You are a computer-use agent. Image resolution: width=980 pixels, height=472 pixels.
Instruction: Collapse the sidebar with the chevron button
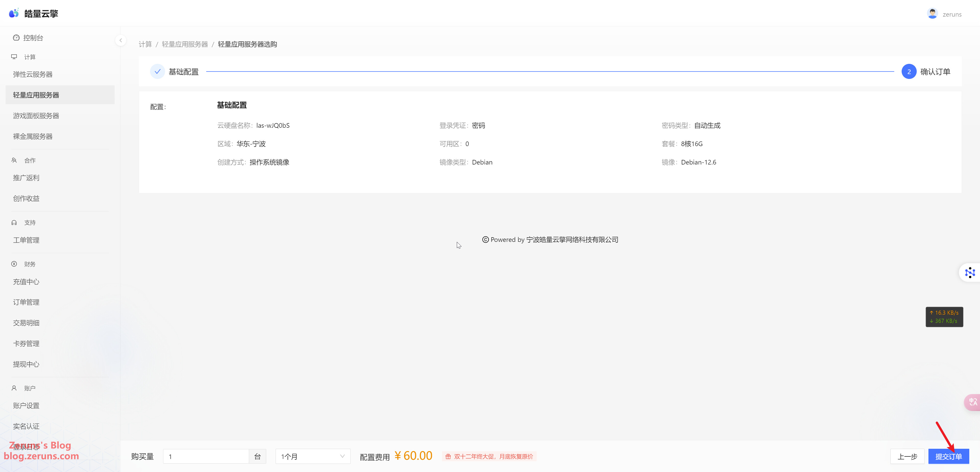(x=121, y=40)
